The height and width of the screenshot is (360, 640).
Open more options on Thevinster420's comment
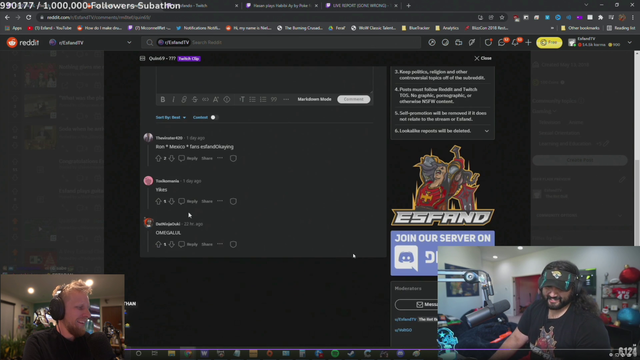pyautogui.click(x=220, y=158)
